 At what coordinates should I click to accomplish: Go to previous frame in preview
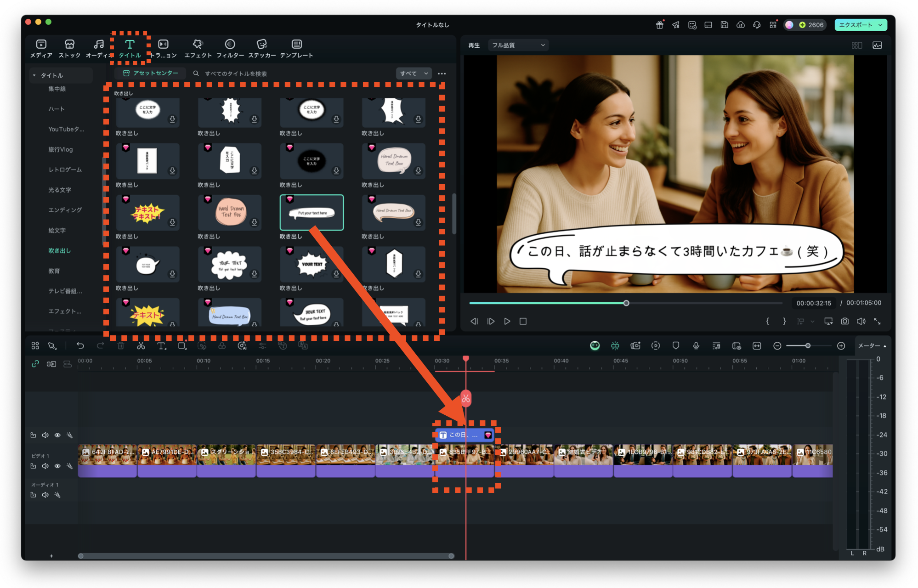(x=474, y=321)
